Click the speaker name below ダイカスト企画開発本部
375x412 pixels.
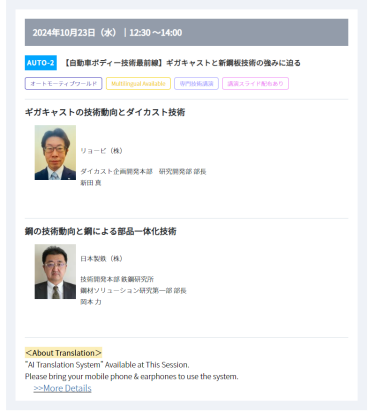(x=91, y=183)
